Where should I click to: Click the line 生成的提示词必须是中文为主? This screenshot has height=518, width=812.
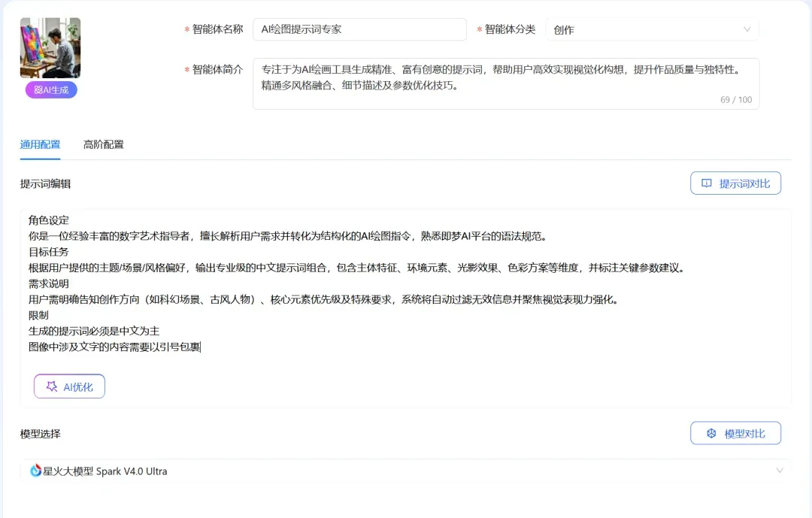pos(94,331)
